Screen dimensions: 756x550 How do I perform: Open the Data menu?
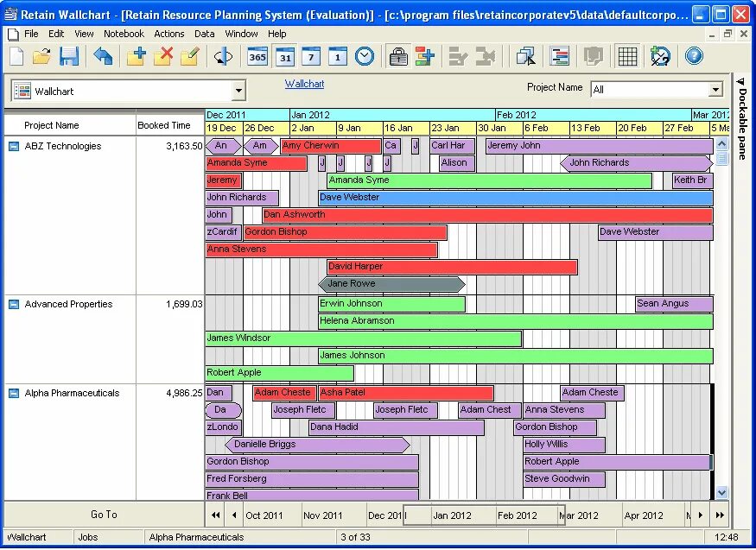pyautogui.click(x=205, y=35)
